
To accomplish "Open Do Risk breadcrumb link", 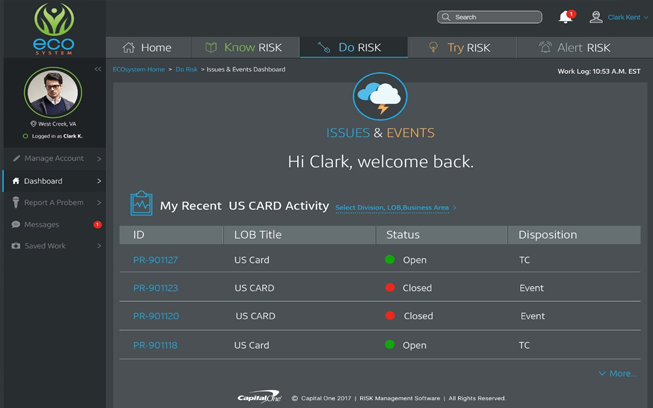I will coord(186,70).
